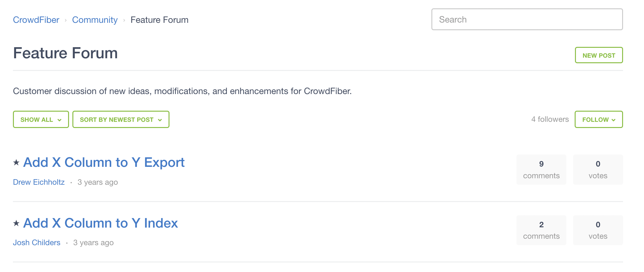Click the comments count on Index post

(x=541, y=230)
